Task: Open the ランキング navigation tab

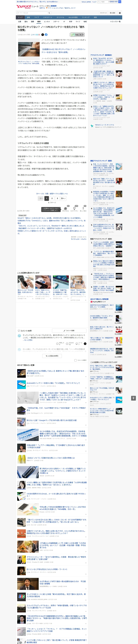Action: [86, 17]
